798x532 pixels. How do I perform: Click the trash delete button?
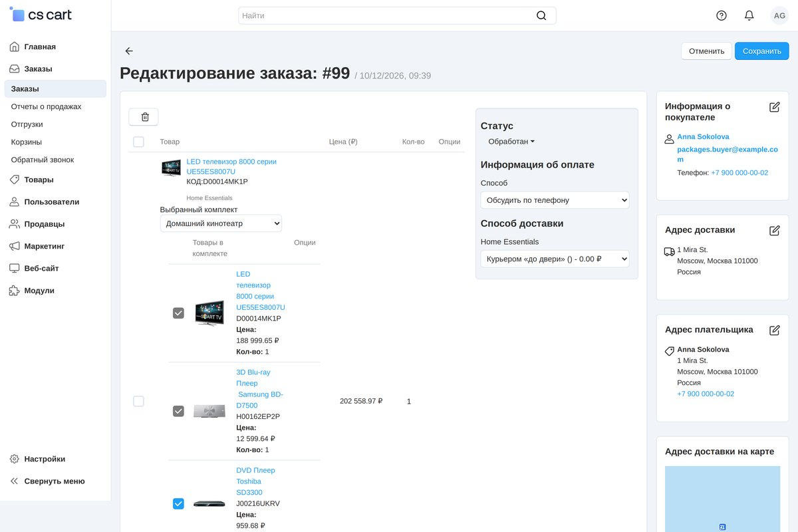(144, 117)
